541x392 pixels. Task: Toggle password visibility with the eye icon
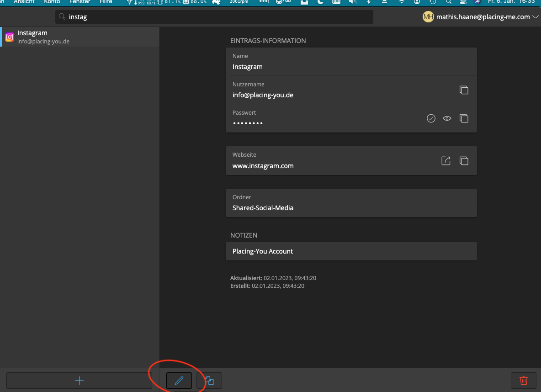(x=447, y=118)
